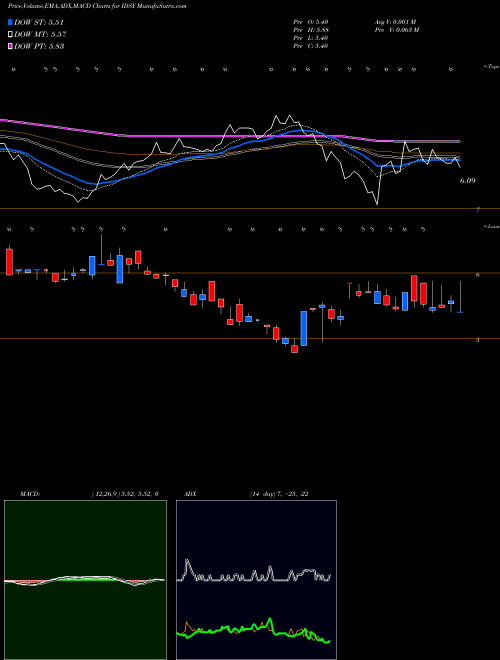Image resolution: width=500 pixels, height=660 pixels.
Task: Click the white DOW MT legend swatch
Action: point(10,35)
